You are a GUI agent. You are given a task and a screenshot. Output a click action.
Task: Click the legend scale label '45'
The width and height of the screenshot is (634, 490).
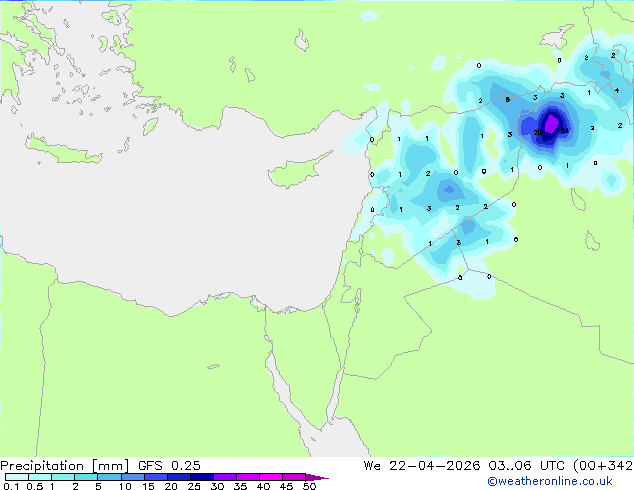coord(286,486)
